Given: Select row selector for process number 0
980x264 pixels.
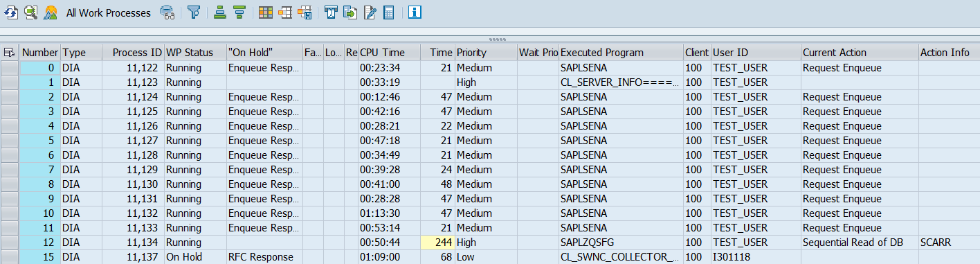Looking at the screenshot, I should [x=10, y=68].
